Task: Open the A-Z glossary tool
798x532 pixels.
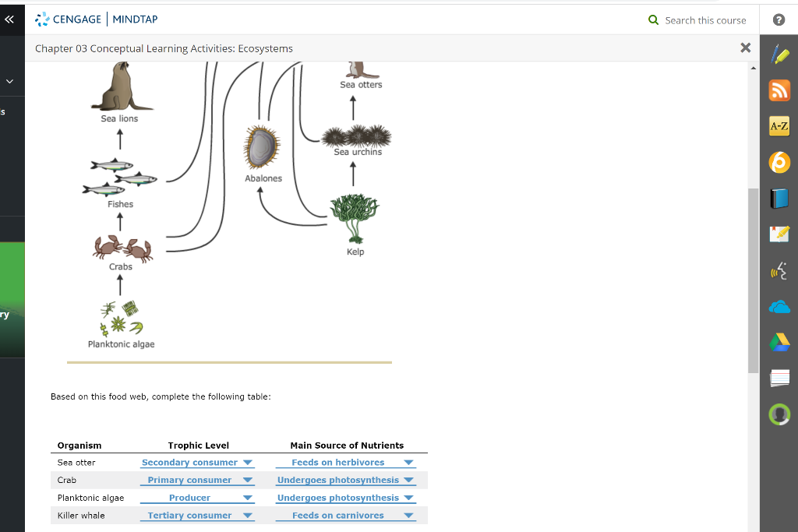Action: (779, 125)
